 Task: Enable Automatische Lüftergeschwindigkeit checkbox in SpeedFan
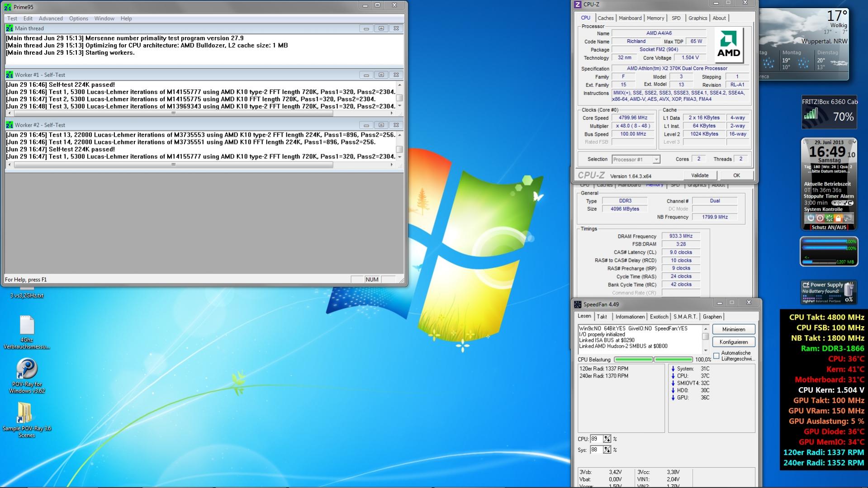(716, 355)
